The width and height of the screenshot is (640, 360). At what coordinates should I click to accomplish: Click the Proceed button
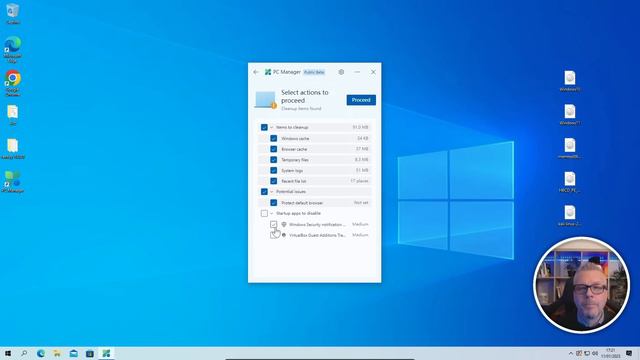pyautogui.click(x=361, y=100)
